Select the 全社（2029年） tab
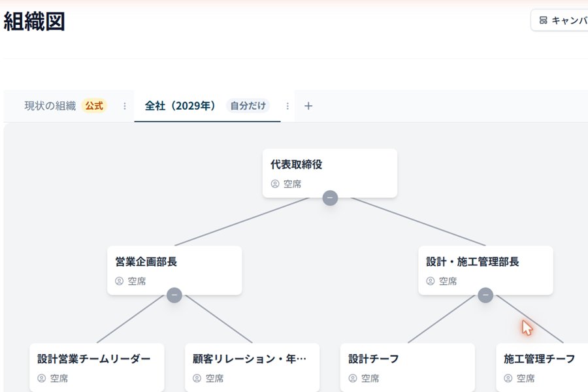Viewport: 588px width, 392px height. click(180, 106)
